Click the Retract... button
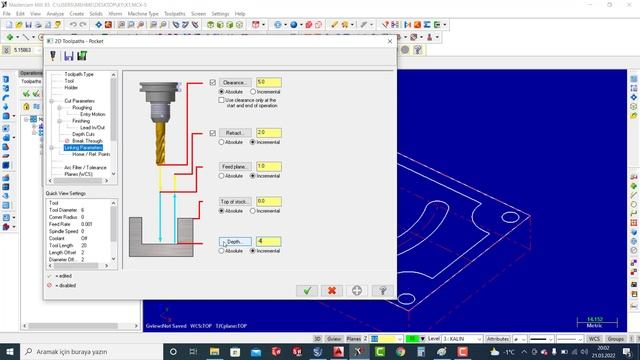This screenshot has width=640, height=360. coord(235,133)
